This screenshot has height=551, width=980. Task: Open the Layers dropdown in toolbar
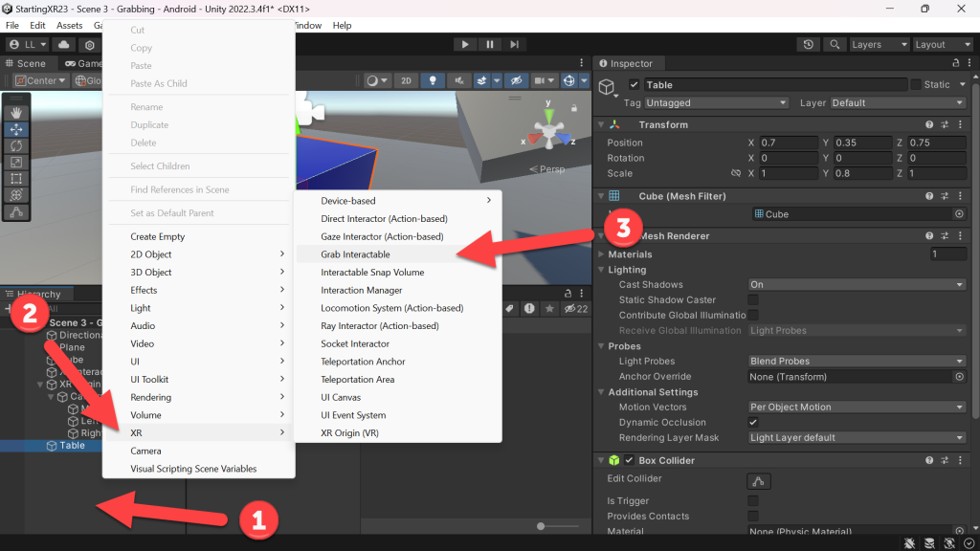[x=879, y=44]
